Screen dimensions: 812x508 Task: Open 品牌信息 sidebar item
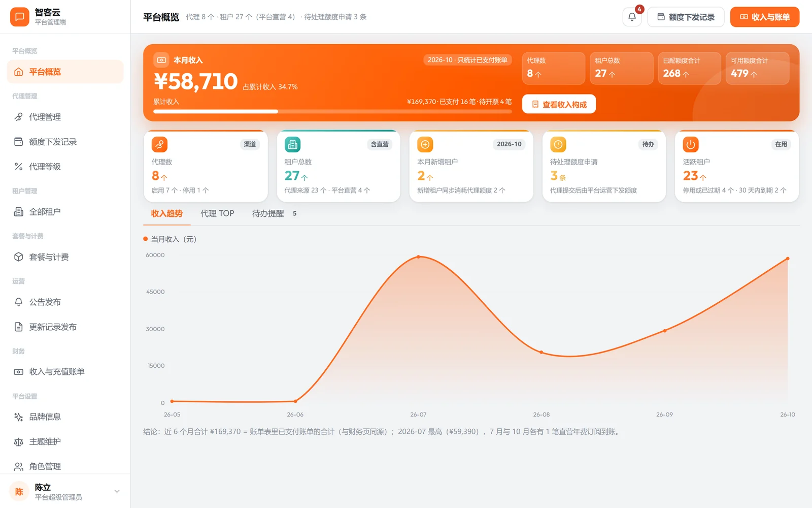pyautogui.click(x=65, y=417)
